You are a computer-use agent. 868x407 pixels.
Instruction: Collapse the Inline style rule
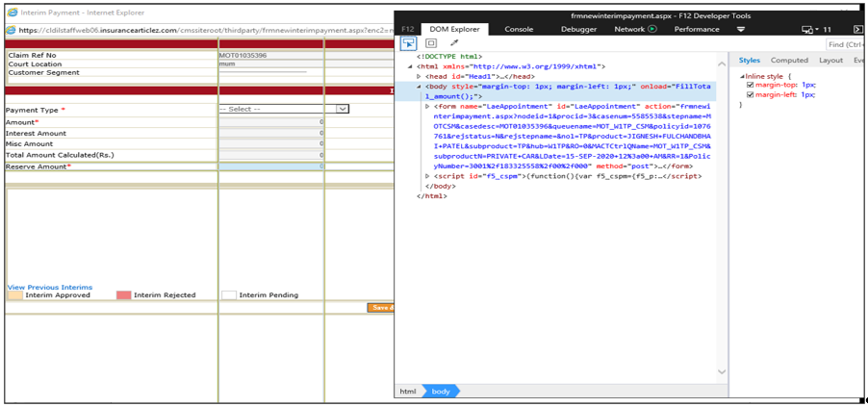pos(741,76)
